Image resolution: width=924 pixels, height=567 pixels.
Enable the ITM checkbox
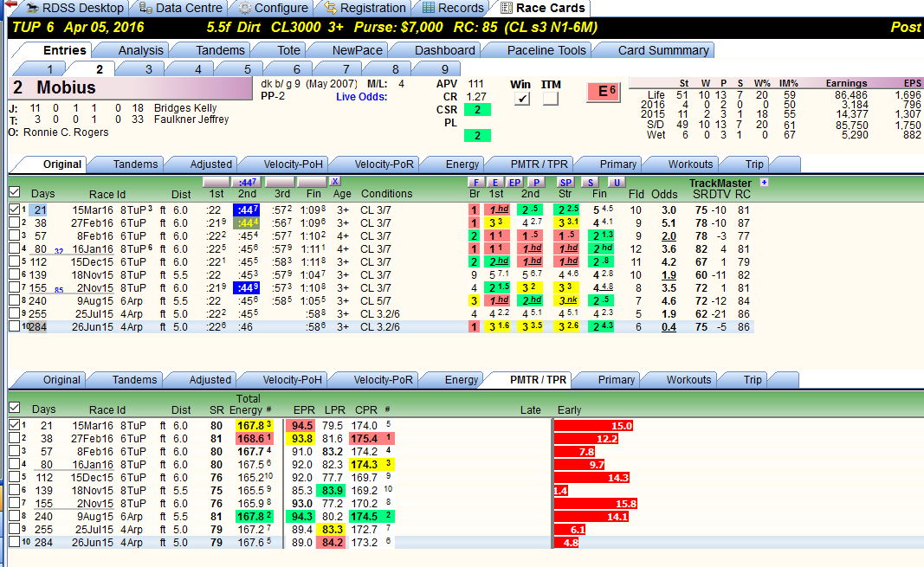click(x=551, y=99)
